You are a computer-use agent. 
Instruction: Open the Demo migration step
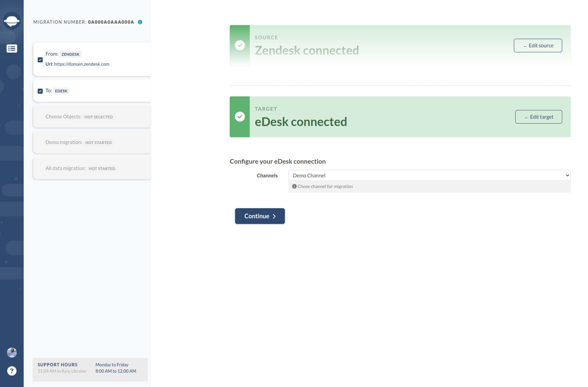click(92, 142)
